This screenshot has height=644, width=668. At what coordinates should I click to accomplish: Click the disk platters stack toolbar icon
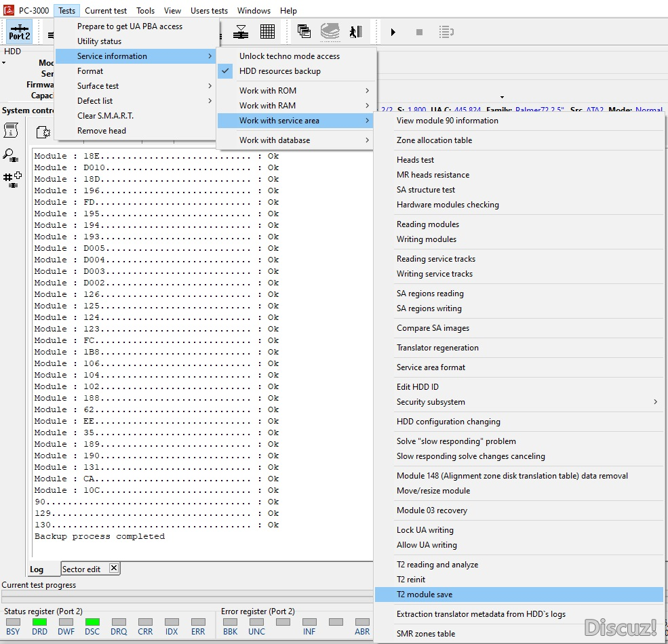[330, 31]
